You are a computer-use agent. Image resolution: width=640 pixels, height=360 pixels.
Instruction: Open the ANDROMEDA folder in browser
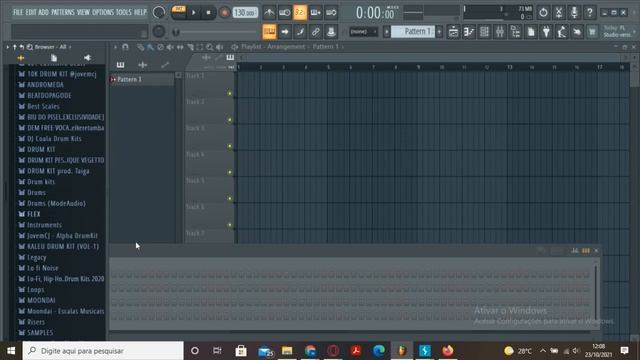pyautogui.click(x=45, y=85)
